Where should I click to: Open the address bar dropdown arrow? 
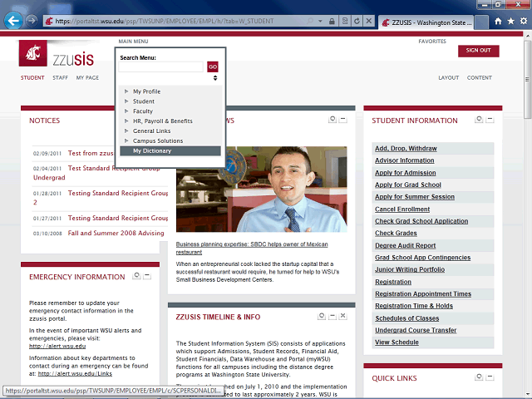click(320, 21)
